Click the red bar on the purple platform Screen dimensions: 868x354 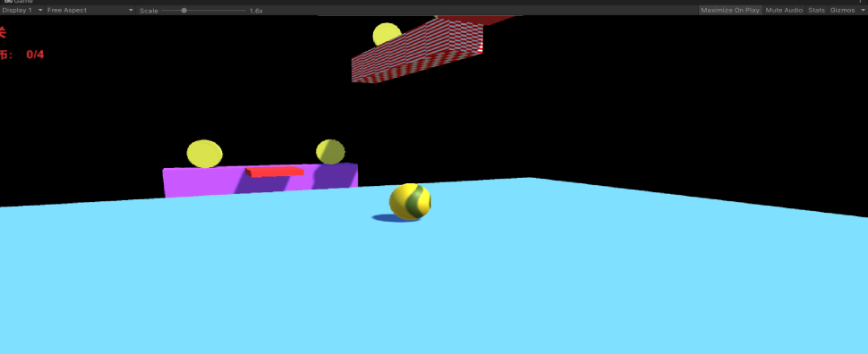275,172
